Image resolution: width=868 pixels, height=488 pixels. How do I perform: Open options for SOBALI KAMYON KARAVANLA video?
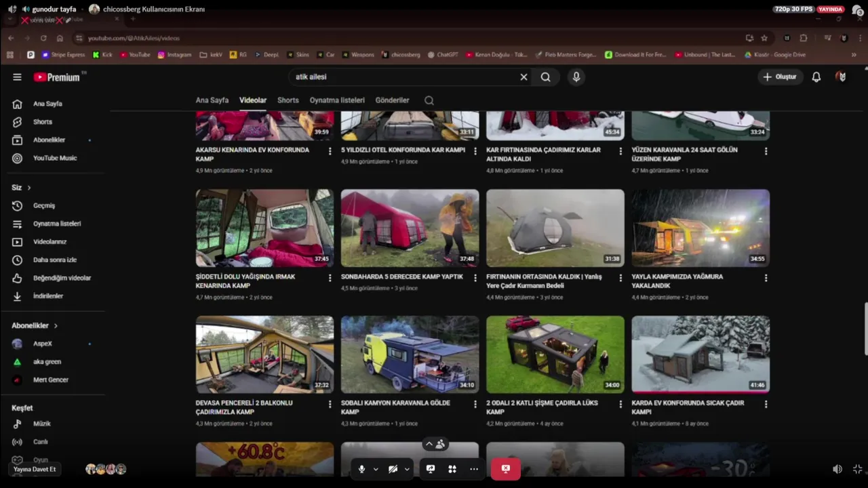tap(475, 404)
